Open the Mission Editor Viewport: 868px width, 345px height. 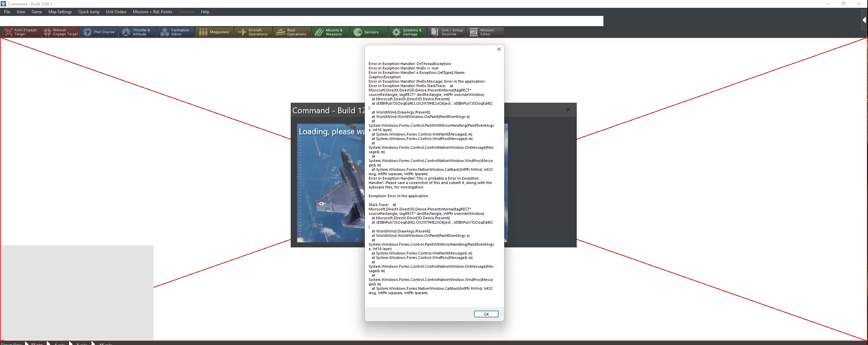(485, 32)
